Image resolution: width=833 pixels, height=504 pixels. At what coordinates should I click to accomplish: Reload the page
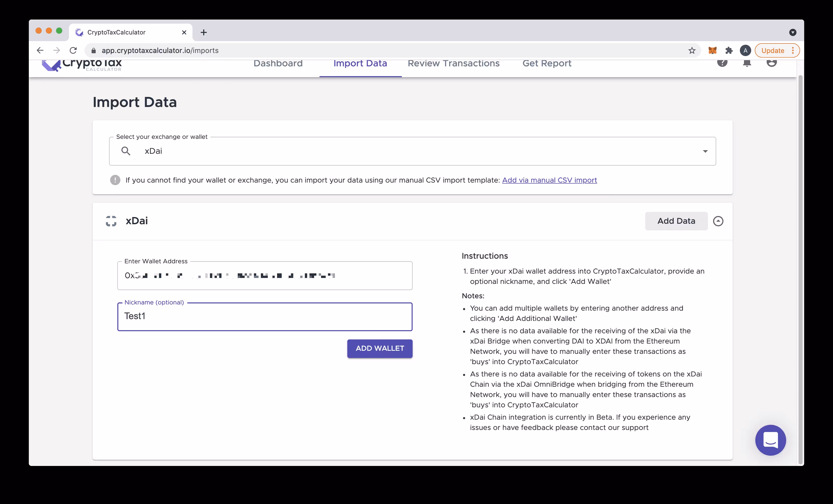click(x=73, y=50)
